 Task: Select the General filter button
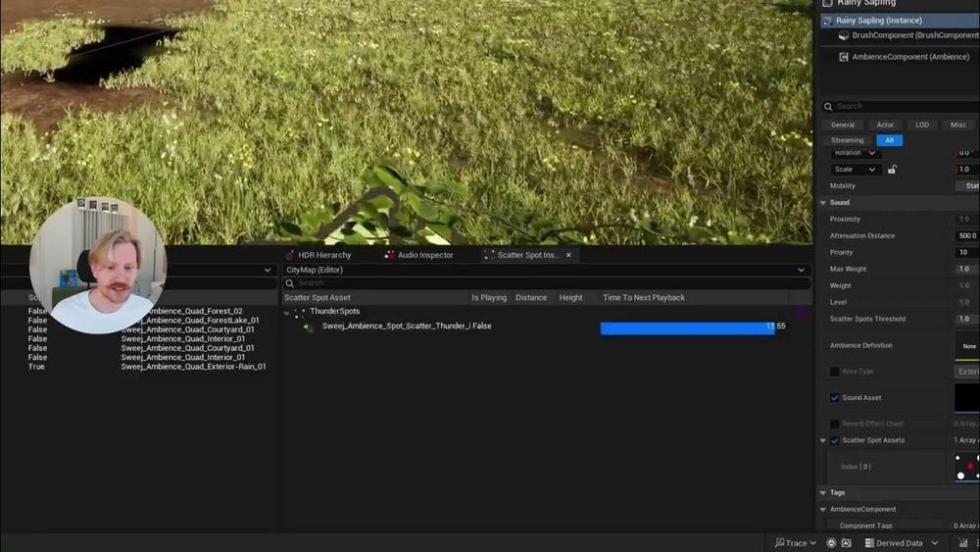tap(843, 125)
